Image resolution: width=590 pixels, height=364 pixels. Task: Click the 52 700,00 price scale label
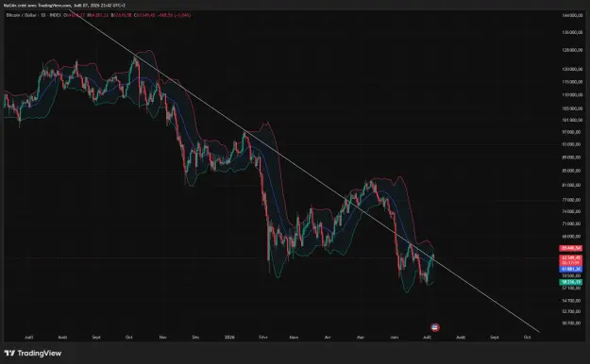[572, 311]
